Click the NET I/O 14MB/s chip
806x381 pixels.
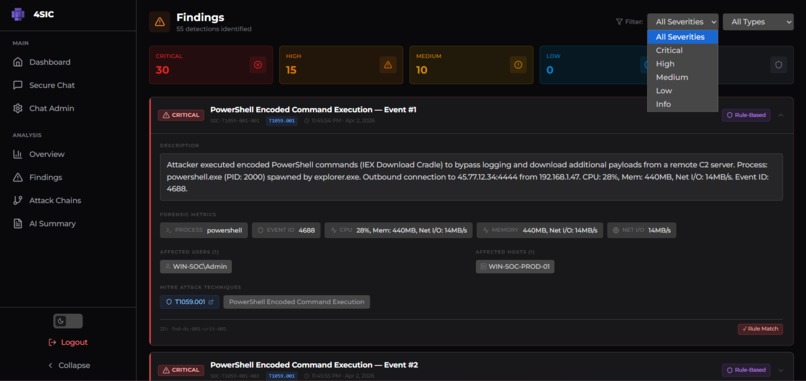coord(642,230)
